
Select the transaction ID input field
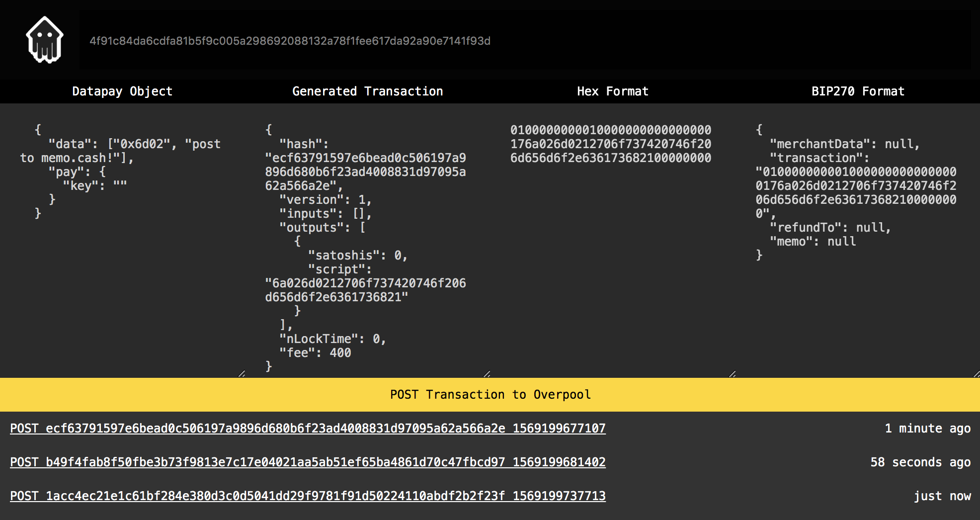(497, 41)
